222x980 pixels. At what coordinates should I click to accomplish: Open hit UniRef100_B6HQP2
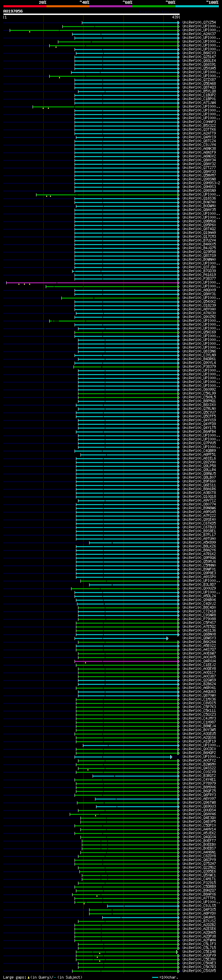coord(199,753)
